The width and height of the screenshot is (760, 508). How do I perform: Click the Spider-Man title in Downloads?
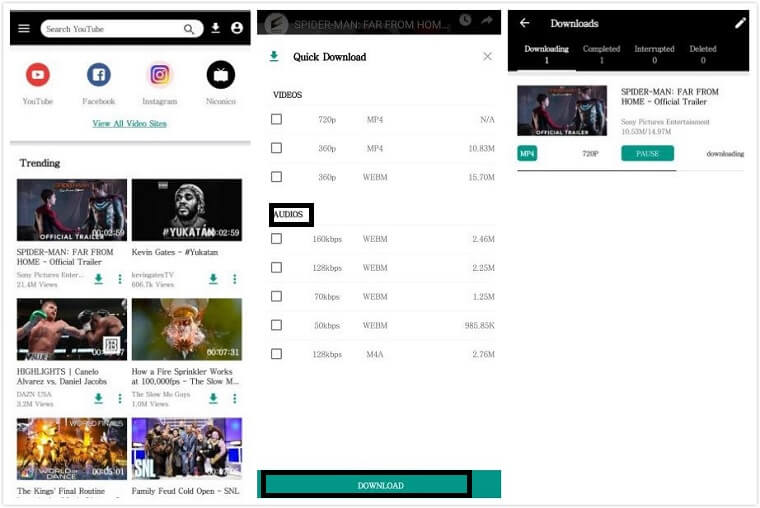[670, 96]
